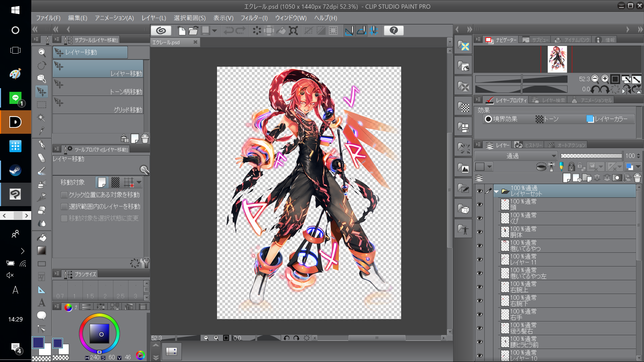Image resolution: width=644 pixels, height=362 pixels.
Task: Toggle レイヤーカラー effect
Action: pyautogui.click(x=607, y=119)
